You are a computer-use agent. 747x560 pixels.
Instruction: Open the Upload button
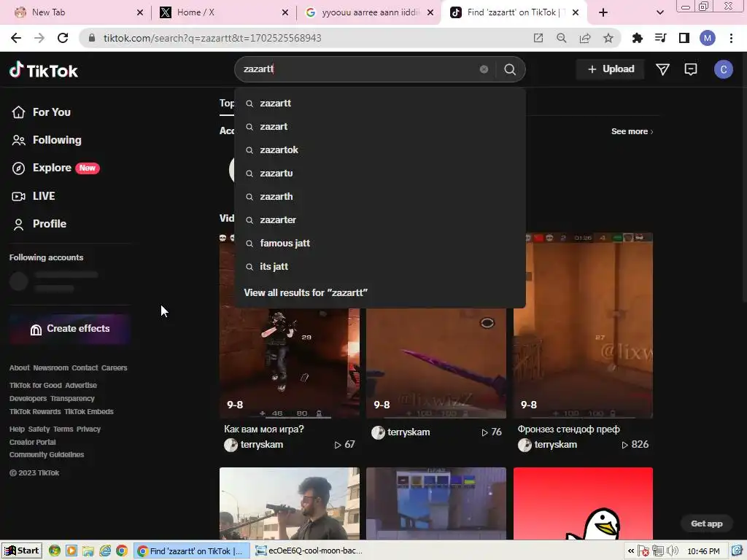611,69
